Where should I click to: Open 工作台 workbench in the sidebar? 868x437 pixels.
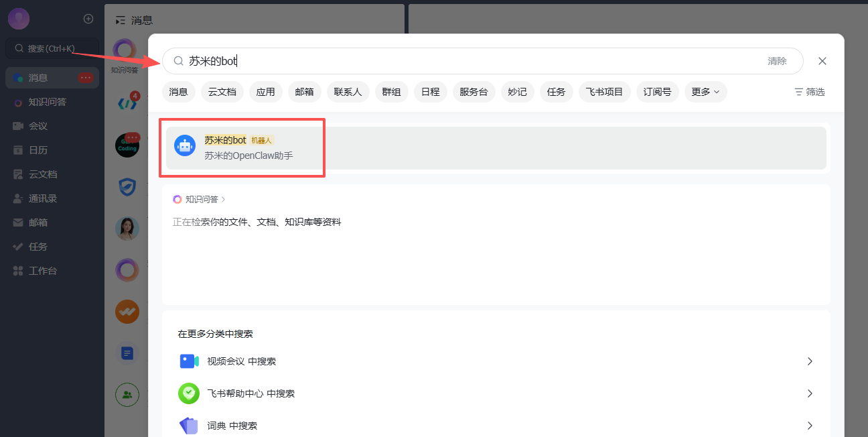click(42, 271)
